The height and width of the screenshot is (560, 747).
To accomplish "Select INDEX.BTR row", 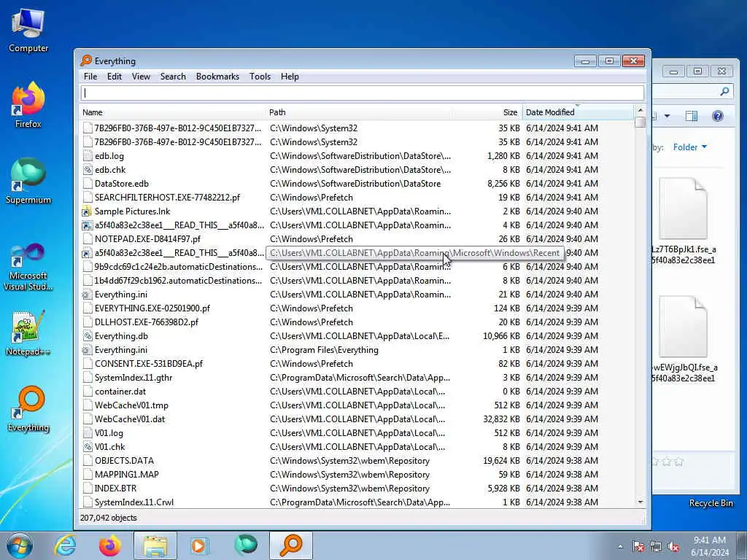I will click(357, 489).
